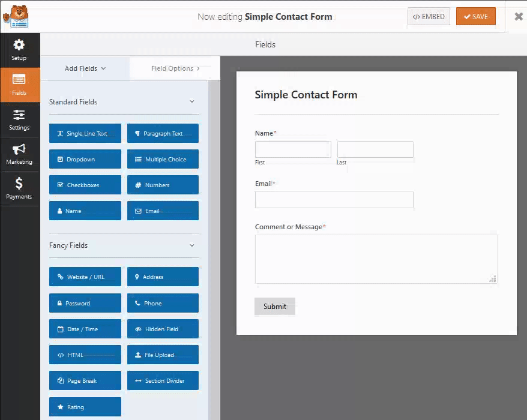Click the Simple Contact Form title in preview
The image size is (527, 420).
(x=306, y=95)
